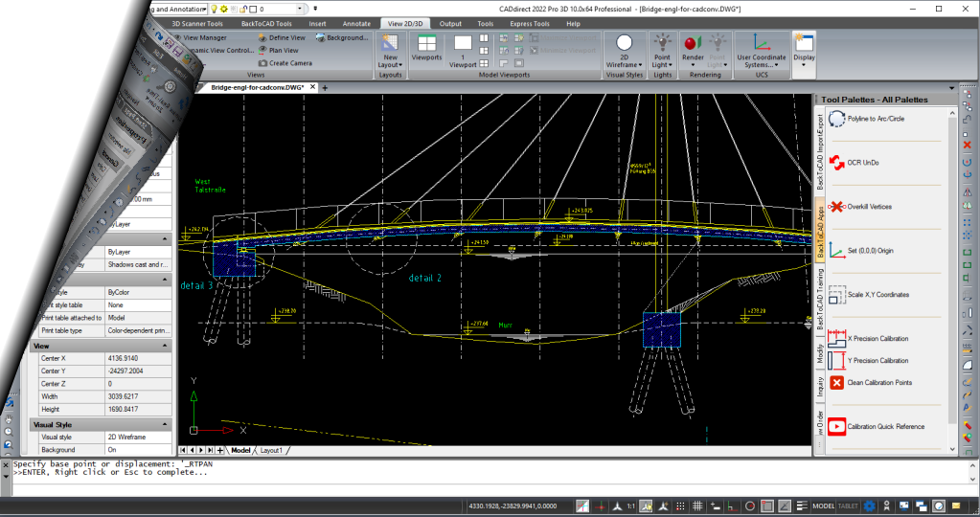Open the New Layout dropdown
The image size is (980, 517).
click(x=390, y=61)
